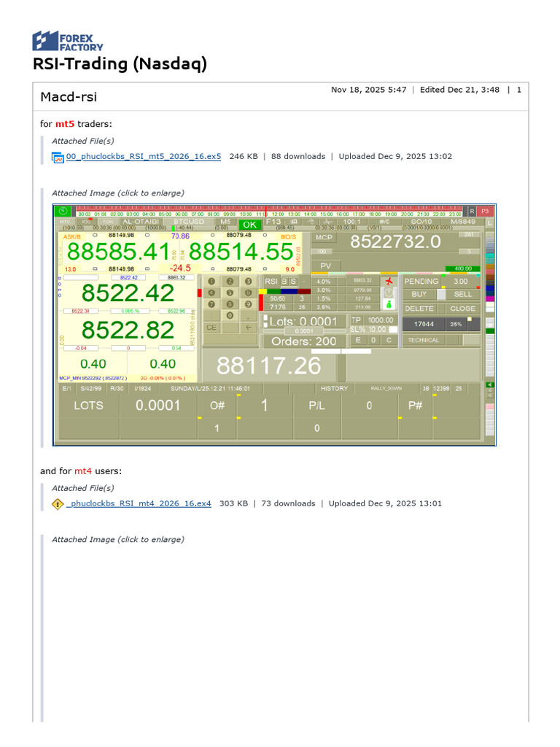Click the CLOSE orders button
This screenshot has width=560, height=747.
(463, 309)
